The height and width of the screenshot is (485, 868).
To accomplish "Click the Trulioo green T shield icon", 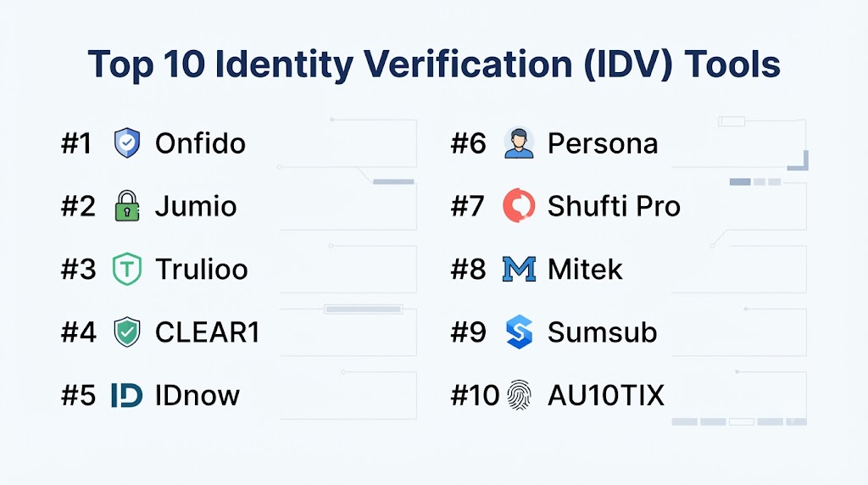I will click(x=127, y=269).
